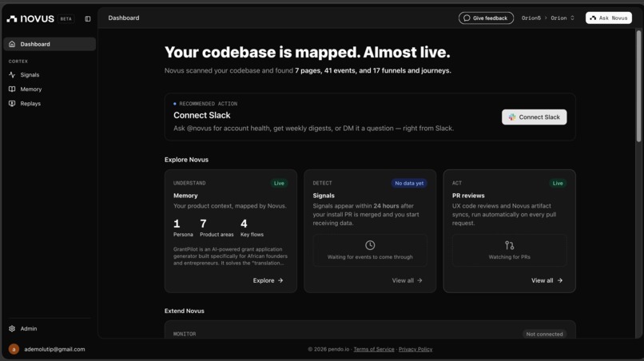The width and height of the screenshot is (644, 361).
Task: Click the arrow next to Explore
Action: (x=280, y=280)
